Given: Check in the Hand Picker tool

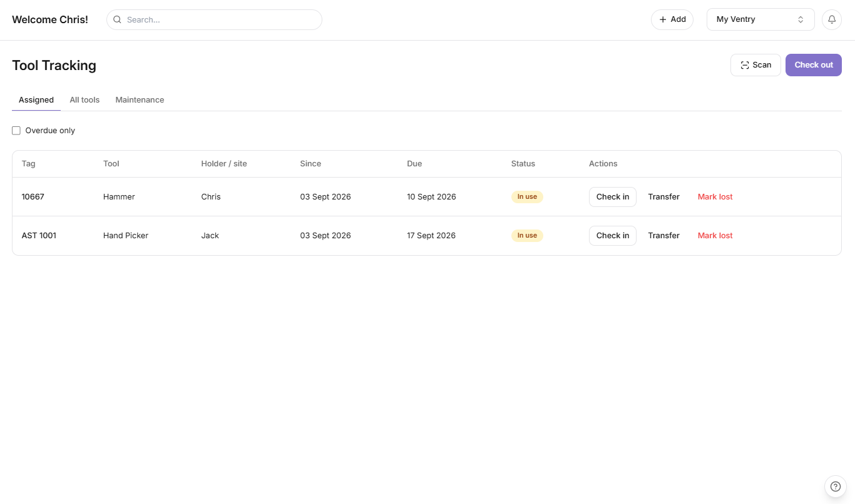Looking at the screenshot, I should 613,236.
